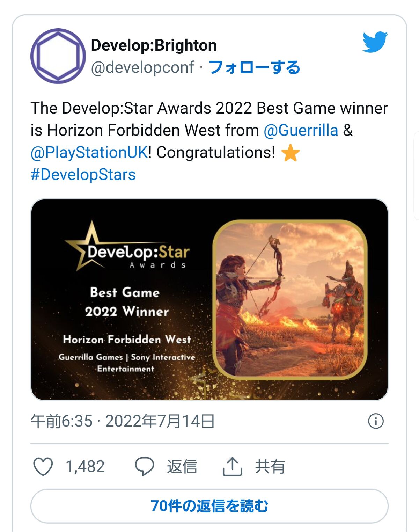The height and width of the screenshot is (532, 419).
Task: Click the Twitter bird logo
Action: (x=375, y=42)
